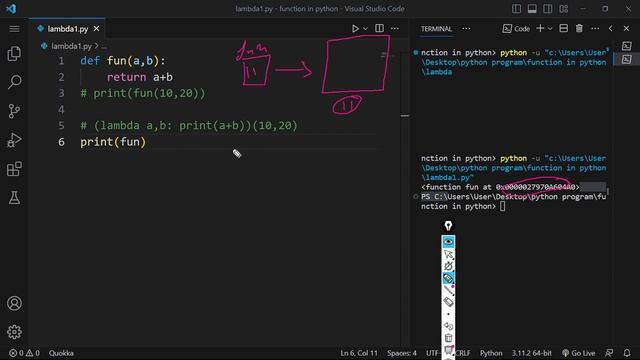Click terminal output function fun line
The height and width of the screenshot is (360, 640).
point(500,187)
